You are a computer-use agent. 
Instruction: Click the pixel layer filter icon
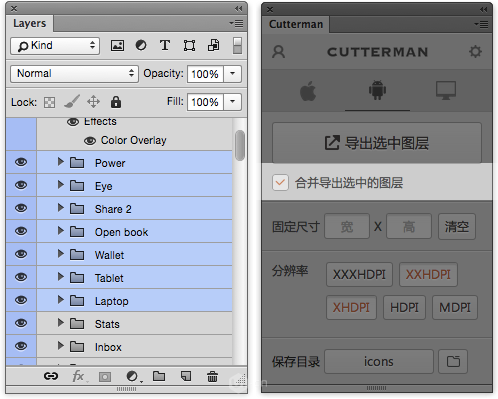pos(117,45)
